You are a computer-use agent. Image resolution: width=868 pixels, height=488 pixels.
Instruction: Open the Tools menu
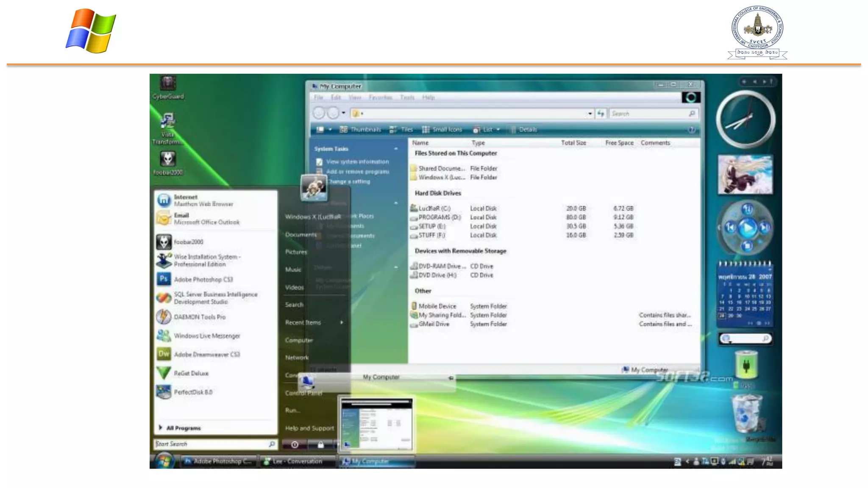point(407,97)
